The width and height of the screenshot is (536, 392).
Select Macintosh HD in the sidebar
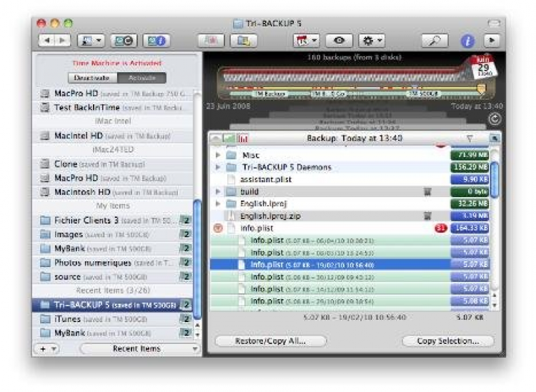pyautogui.click(x=113, y=192)
